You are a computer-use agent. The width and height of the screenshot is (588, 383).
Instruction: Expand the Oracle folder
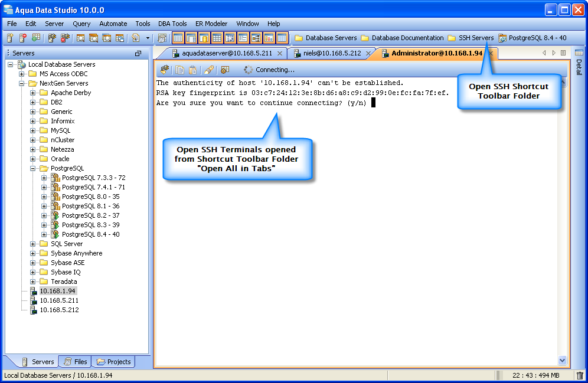tap(33, 159)
